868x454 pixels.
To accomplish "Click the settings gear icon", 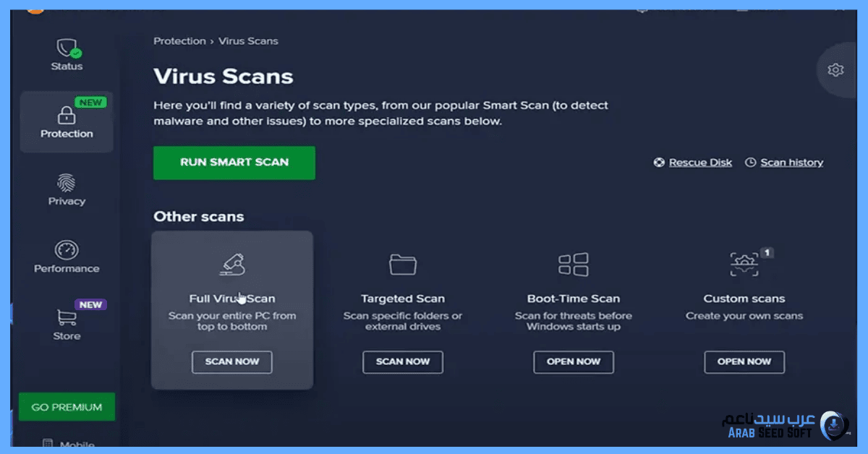I will pos(835,70).
